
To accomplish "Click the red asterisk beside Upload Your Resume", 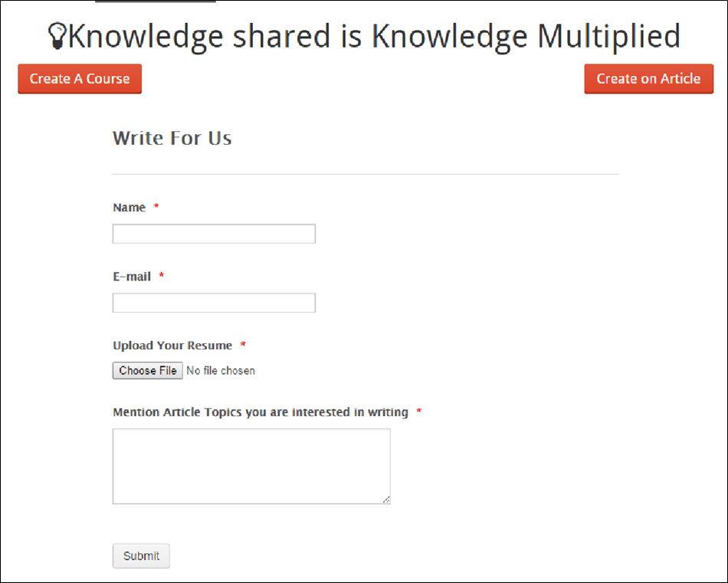I will pos(243,346).
